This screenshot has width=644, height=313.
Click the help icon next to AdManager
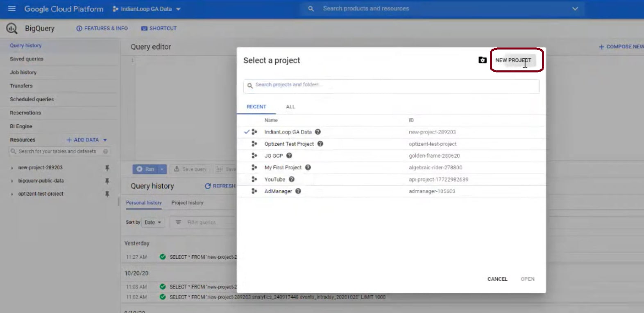(298, 191)
